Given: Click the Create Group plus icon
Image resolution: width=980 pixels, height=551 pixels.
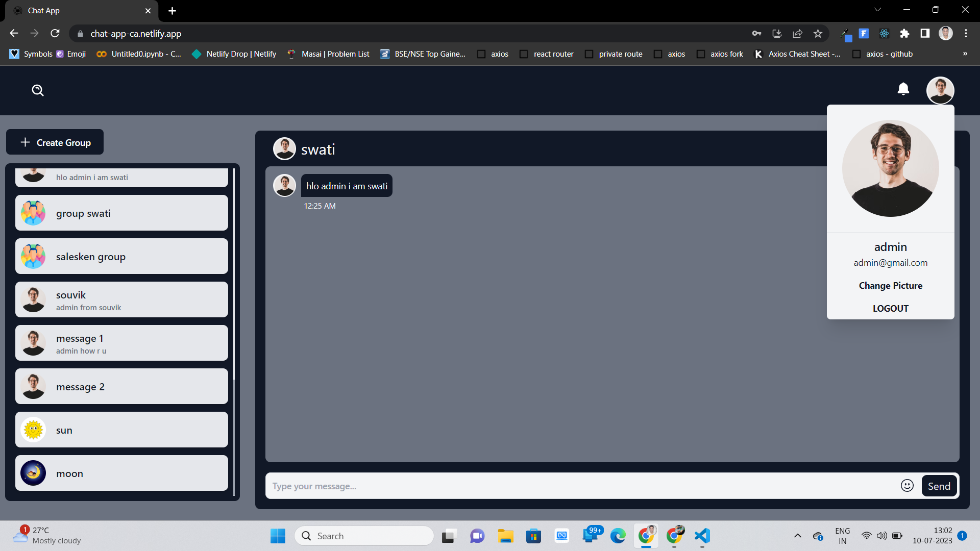Looking at the screenshot, I should pyautogui.click(x=25, y=142).
